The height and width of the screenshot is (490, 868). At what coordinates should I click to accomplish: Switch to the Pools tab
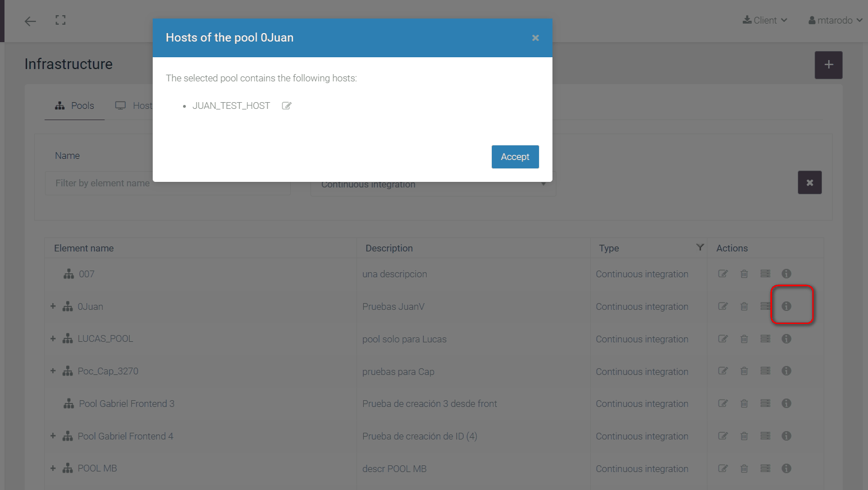(75, 106)
